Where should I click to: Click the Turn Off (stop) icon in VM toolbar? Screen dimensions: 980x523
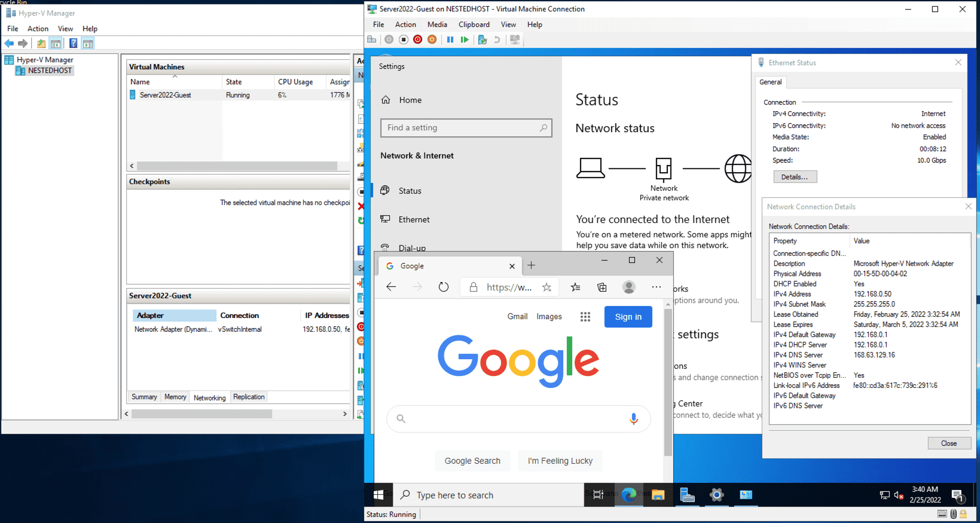[404, 39]
